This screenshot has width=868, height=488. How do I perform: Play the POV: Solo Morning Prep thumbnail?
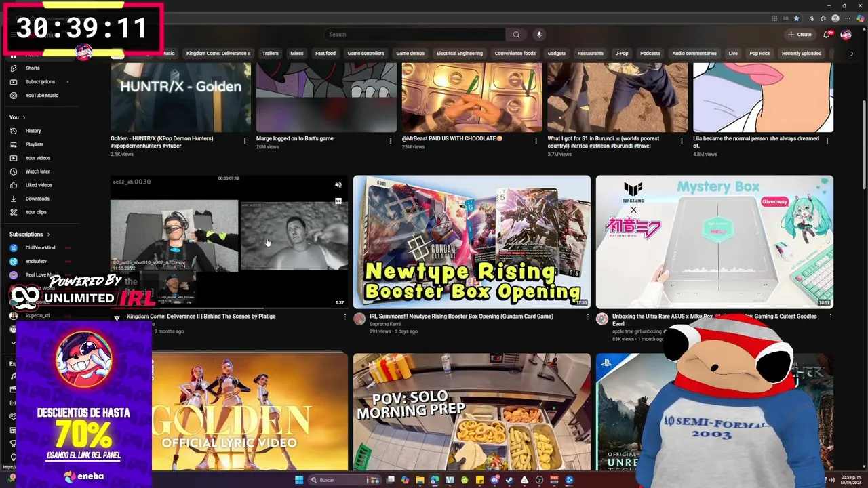[471, 412]
